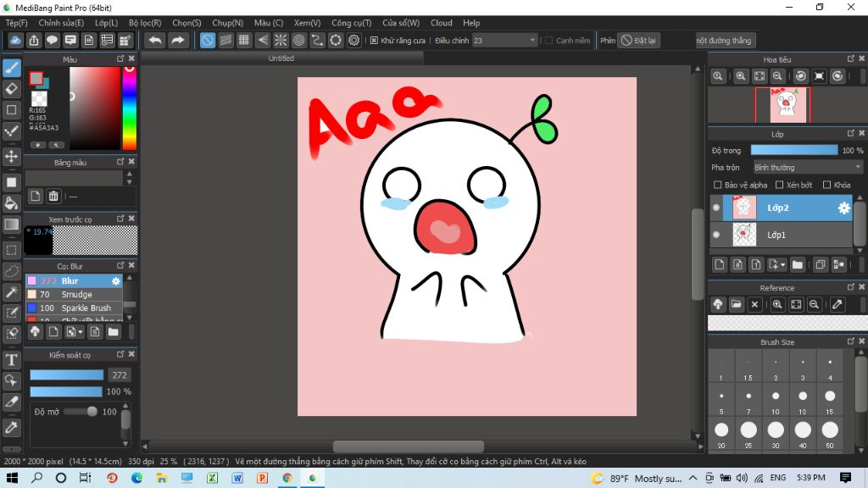This screenshot has height=488, width=868.
Task: Select the Gradient tool
Action: coord(12,224)
